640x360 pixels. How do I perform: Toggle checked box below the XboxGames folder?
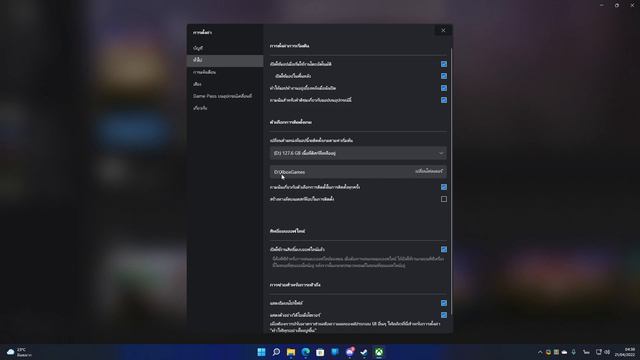click(x=444, y=187)
